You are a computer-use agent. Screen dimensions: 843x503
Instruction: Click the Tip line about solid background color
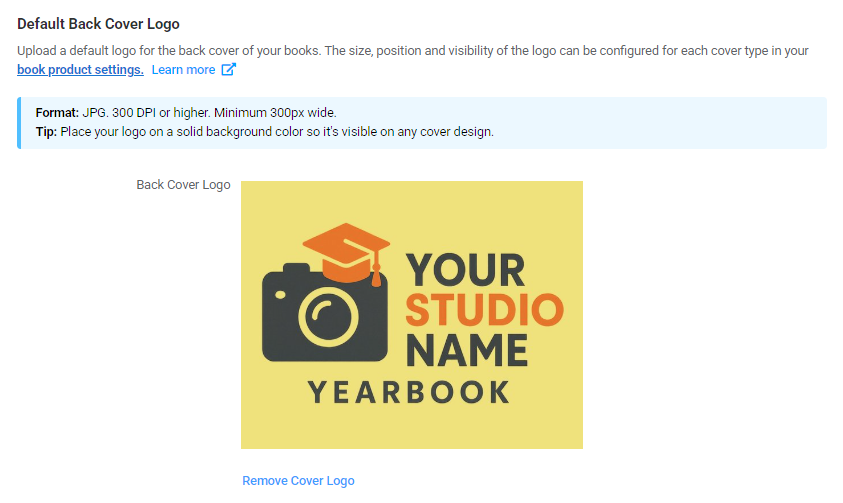pyautogui.click(x=265, y=132)
